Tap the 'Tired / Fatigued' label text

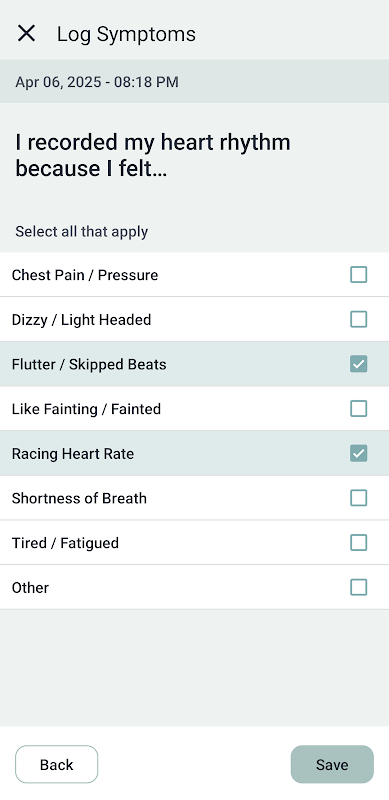[x=65, y=543]
